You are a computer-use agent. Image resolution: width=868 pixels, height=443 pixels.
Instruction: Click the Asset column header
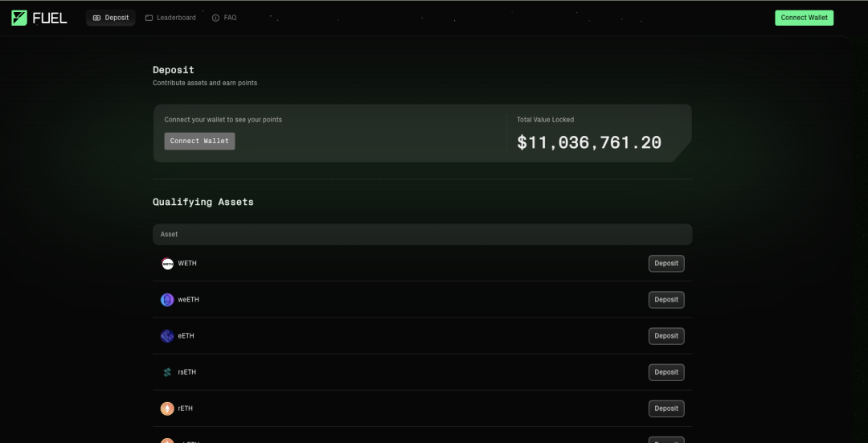point(170,235)
